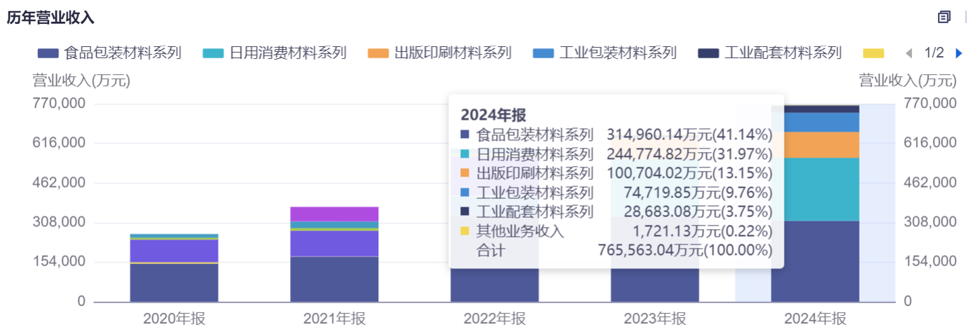Select the bottom dark-blue segment of 2024 bar
This screenshot has height=332, width=980.
815,261
